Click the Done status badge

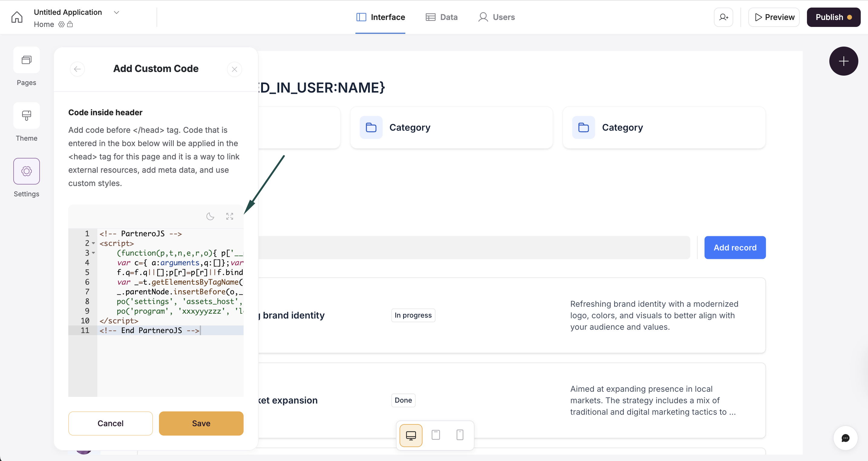(403, 400)
